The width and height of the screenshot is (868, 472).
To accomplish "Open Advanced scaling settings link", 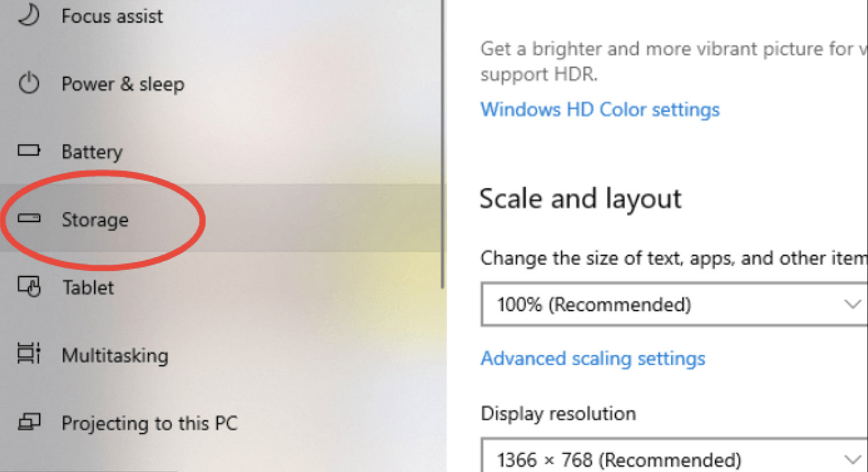I will 593,358.
